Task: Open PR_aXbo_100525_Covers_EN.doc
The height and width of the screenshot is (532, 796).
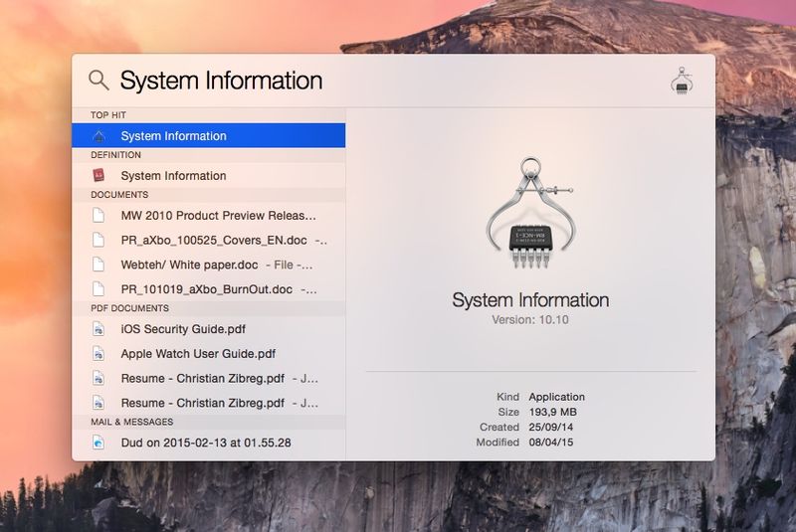Action: click(209, 240)
